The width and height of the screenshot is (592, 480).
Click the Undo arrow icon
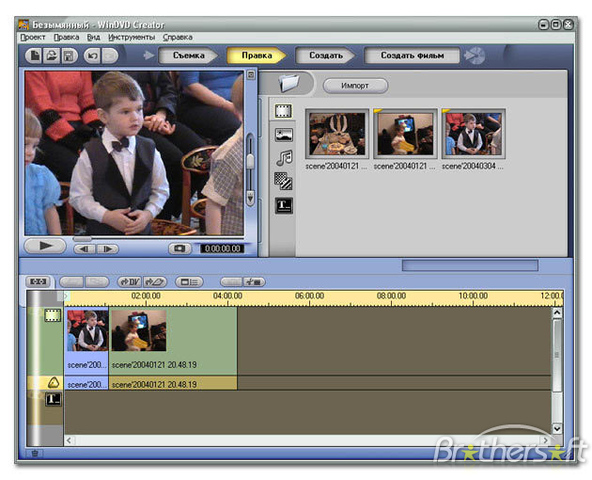point(92,56)
